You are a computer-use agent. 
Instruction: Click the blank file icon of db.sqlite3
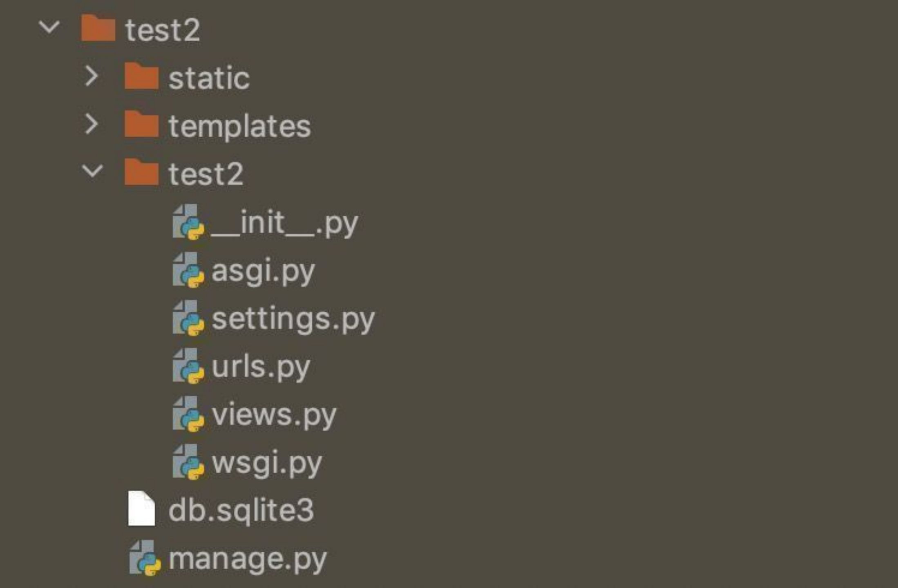pos(141,508)
